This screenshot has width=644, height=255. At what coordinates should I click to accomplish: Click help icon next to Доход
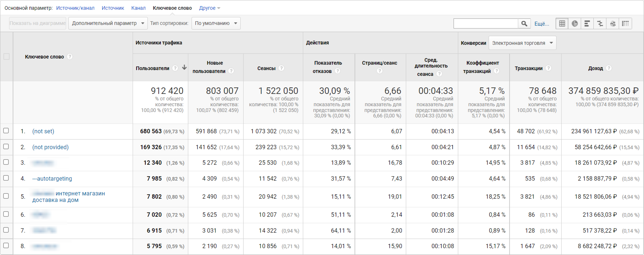pyautogui.click(x=609, y=68)
